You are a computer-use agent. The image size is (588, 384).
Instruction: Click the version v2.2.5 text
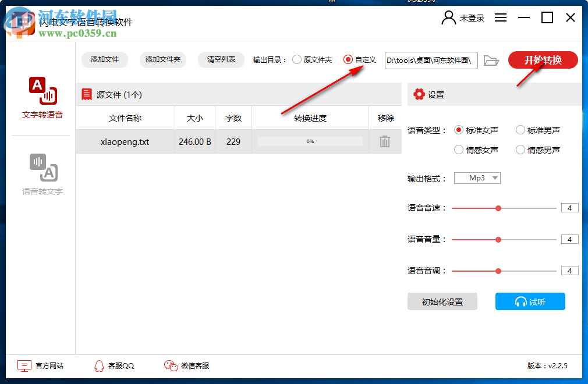pyautogui.click(x=547, y=365)
